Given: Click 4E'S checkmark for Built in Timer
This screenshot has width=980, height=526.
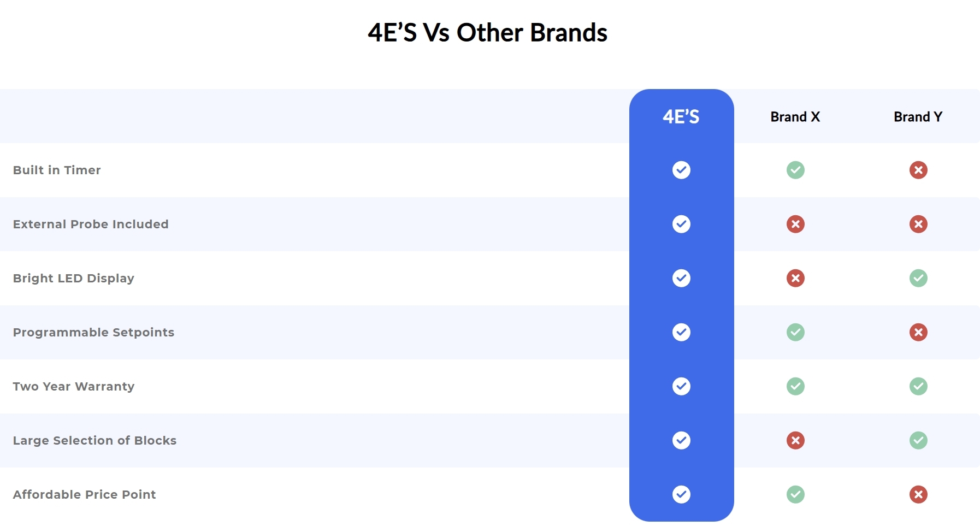Looking at the screenshot, I should (x=681, y=170).
